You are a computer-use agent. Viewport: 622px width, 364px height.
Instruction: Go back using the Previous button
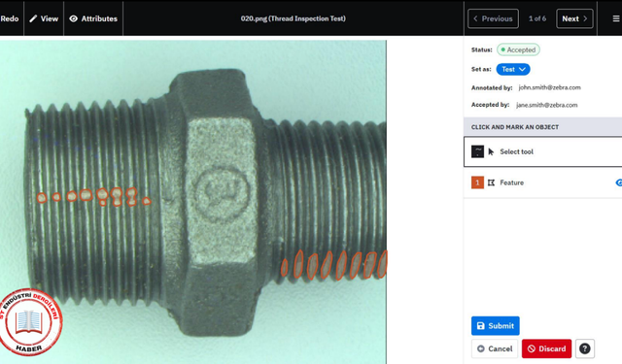pos(493,18)
